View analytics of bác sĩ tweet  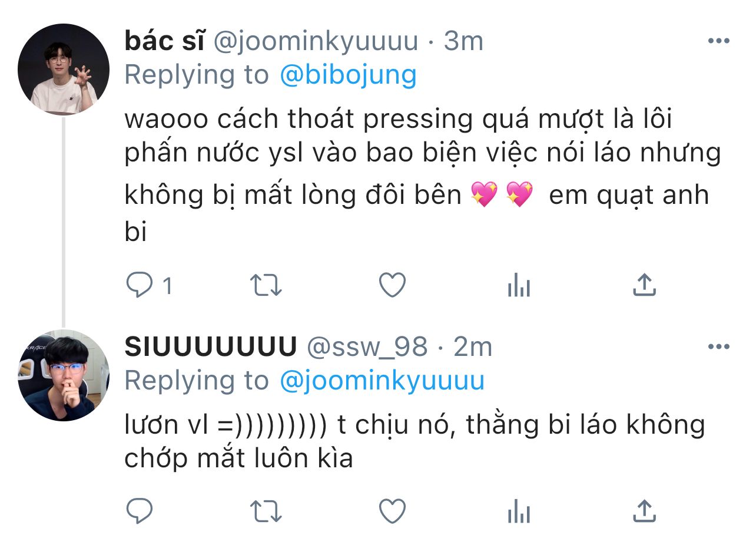[x=519, y=286]
